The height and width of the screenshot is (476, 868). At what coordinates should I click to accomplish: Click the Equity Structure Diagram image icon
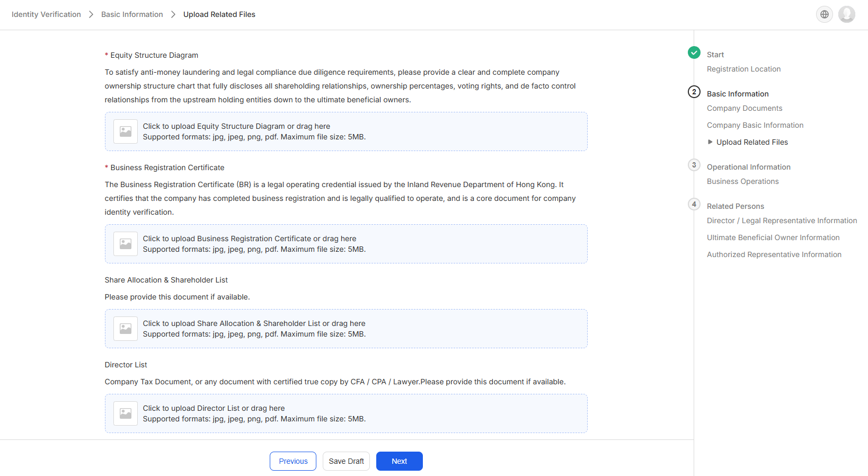(x=126, y=131)
